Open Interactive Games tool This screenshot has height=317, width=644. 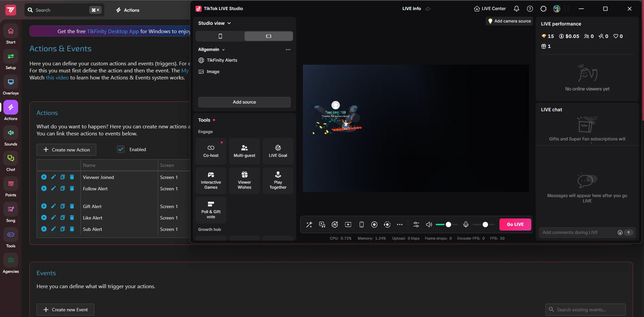click(211, 181)
